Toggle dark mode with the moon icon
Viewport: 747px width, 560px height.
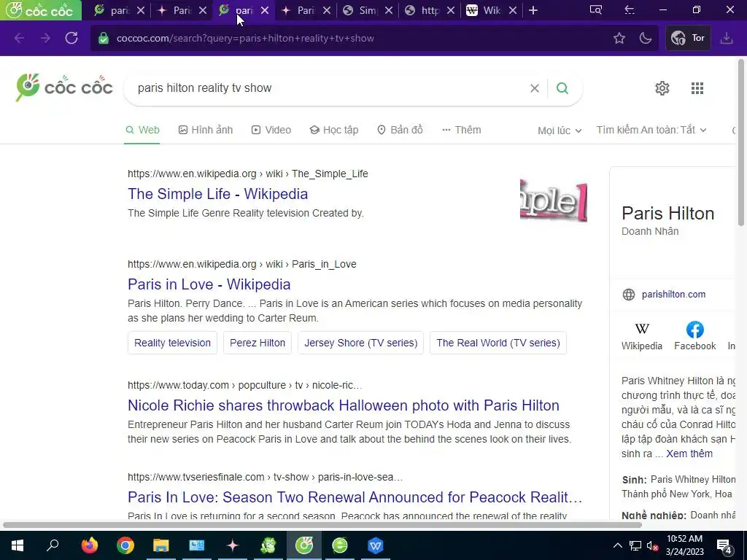(646, 38)
